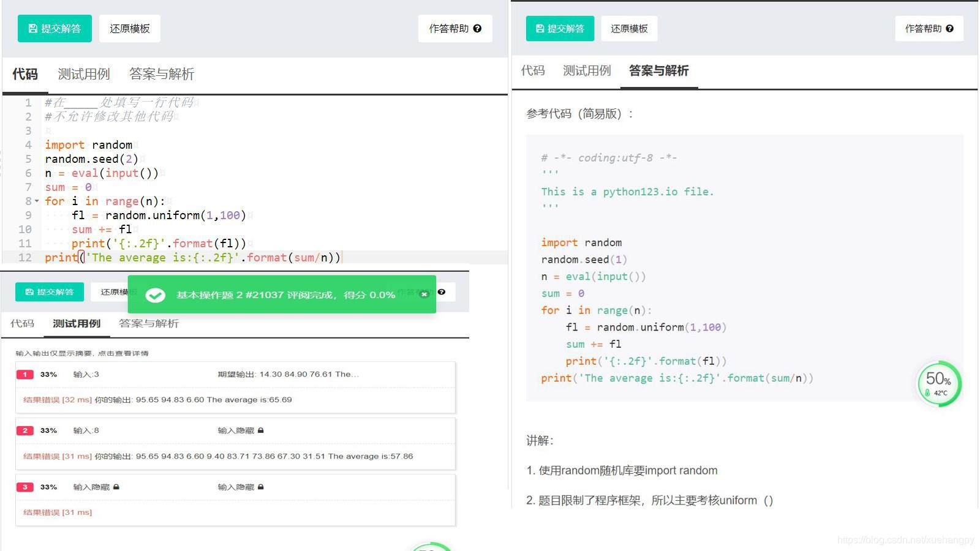This screenshot has height=551, width=980.
Task: Click save icon on top-left 提交解答 button
Action: click(33, 29)
